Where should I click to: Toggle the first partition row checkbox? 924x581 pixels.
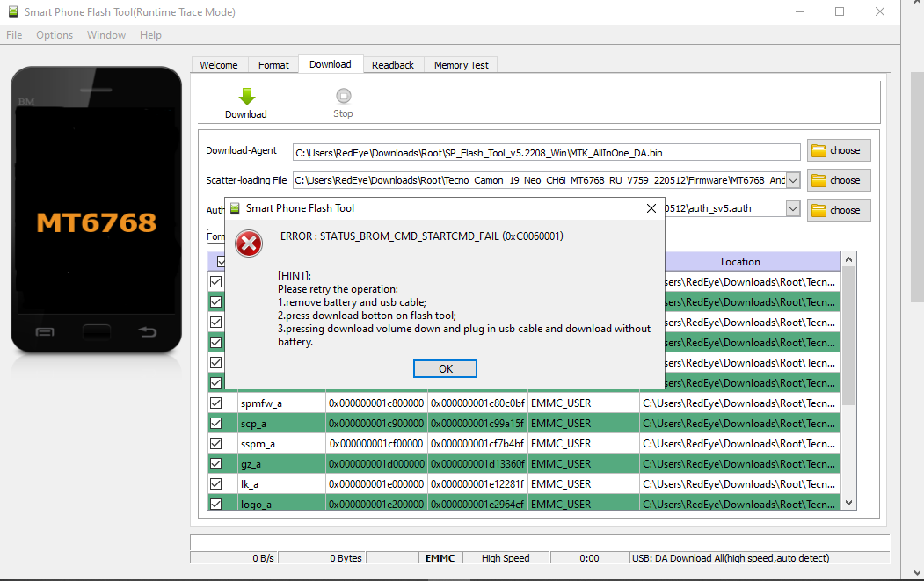click(x=216, y=281)
